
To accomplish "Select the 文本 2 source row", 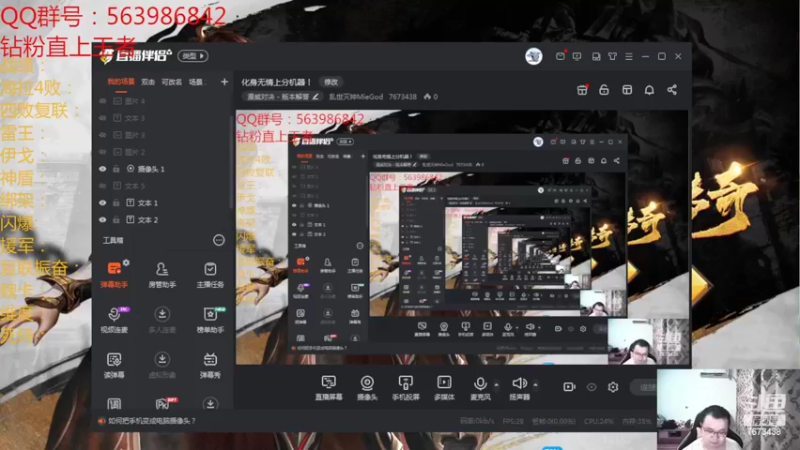I will (x=162, y=220).
